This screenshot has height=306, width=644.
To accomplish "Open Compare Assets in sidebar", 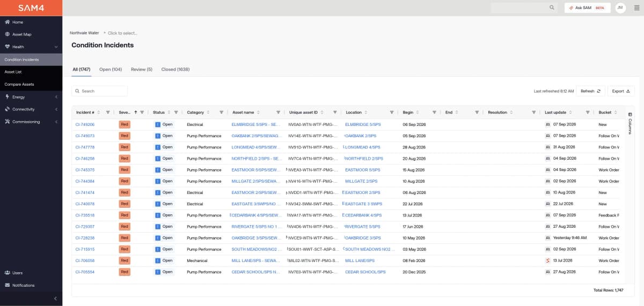I will coord(19,84).
